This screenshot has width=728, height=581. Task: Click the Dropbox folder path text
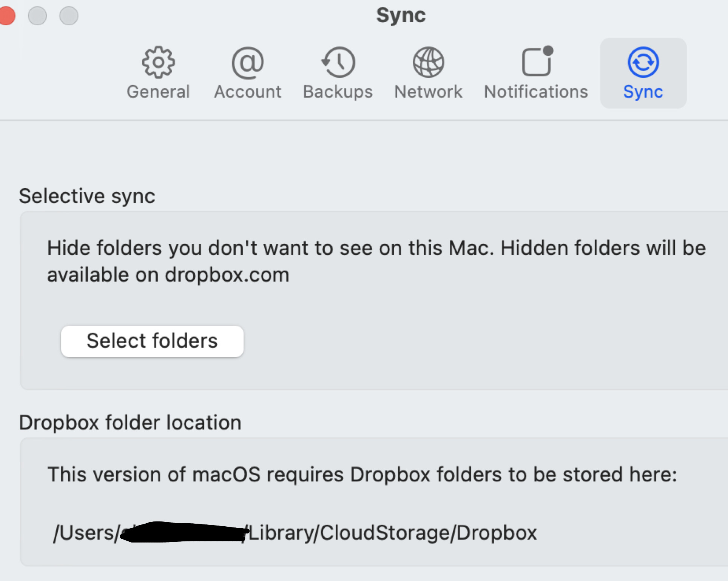point(295,532)
